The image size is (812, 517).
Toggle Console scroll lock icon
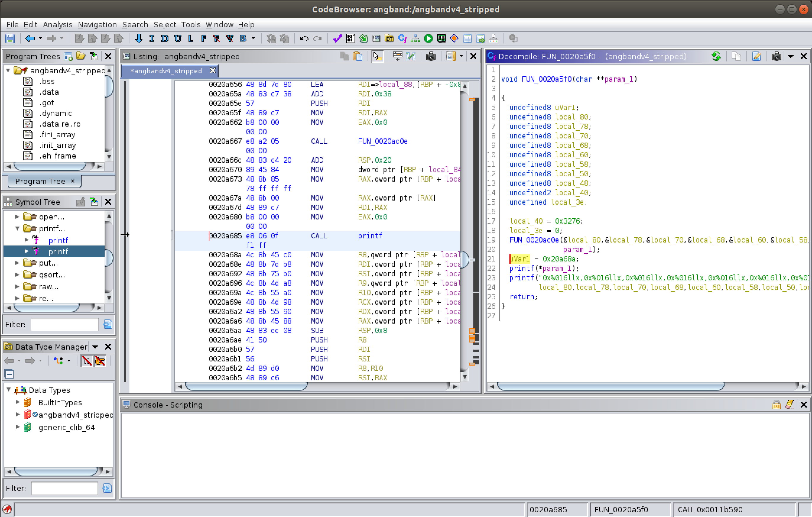776,405
